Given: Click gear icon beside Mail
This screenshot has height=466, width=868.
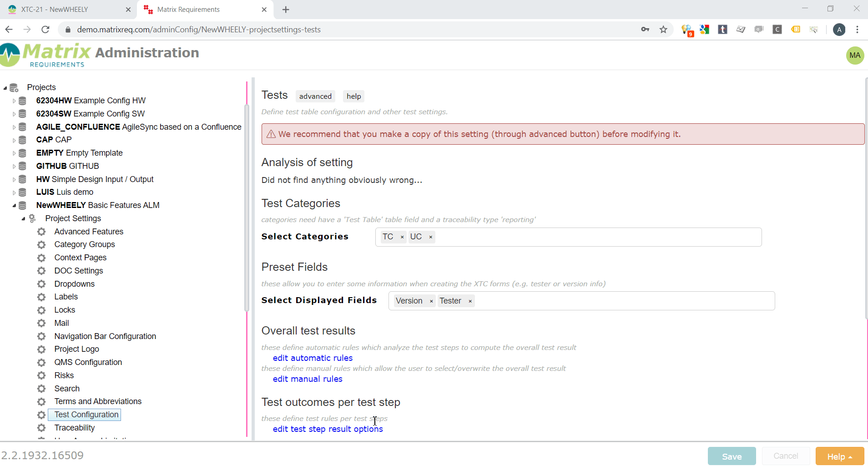Looking at the screenshot, I should point(41,323).
